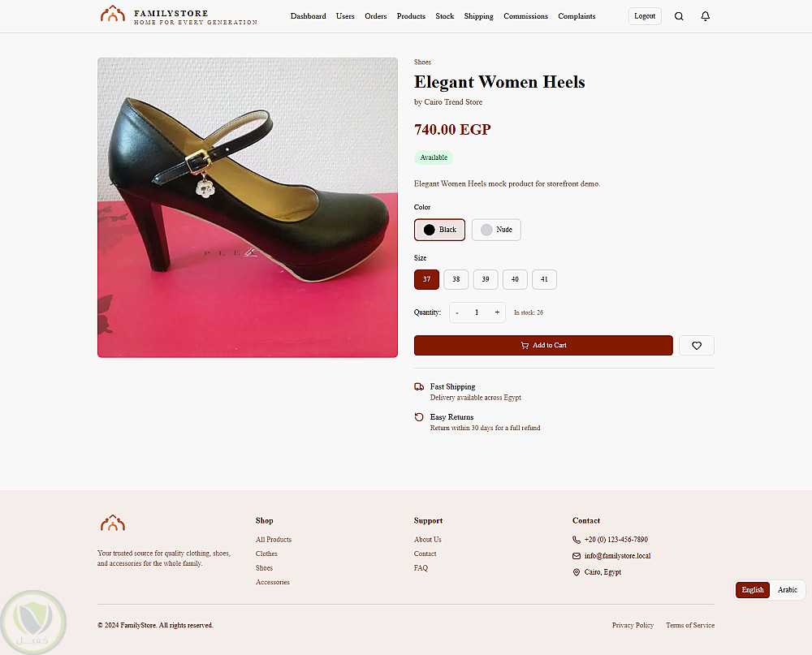Open the Products menu item
The width and height of the screenshot is (812, 655).
(411, 16)
